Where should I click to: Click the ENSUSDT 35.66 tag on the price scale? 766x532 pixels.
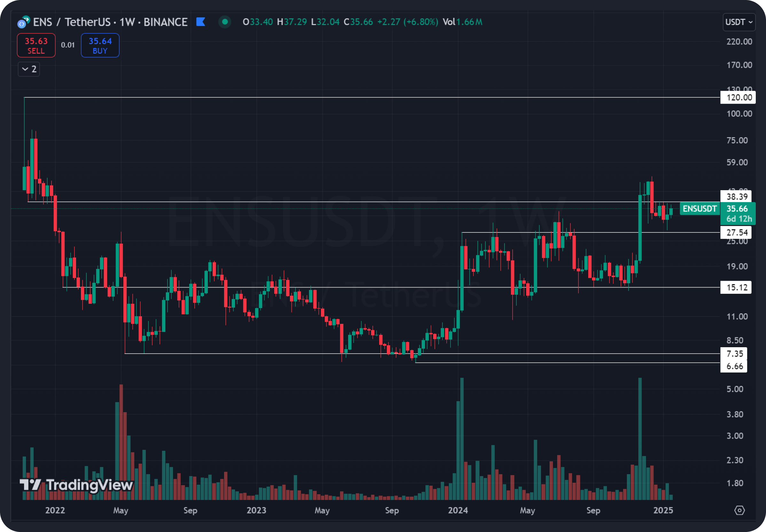click(738, 209)
